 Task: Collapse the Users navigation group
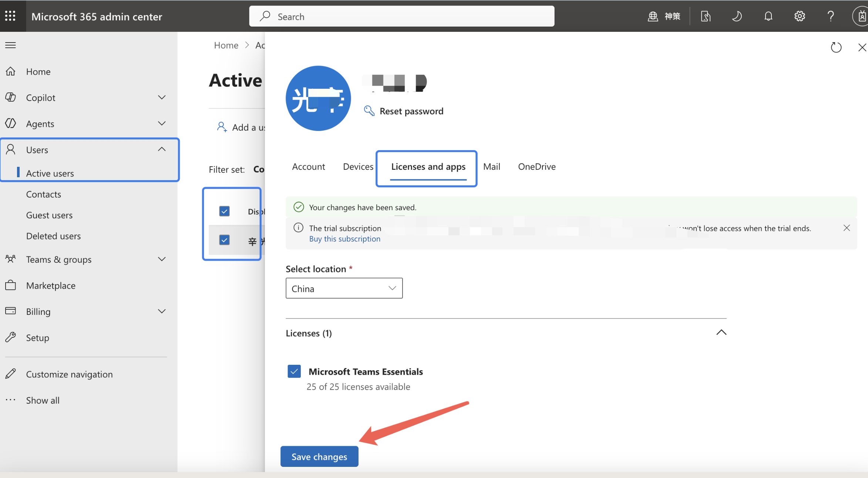[162, 149]
